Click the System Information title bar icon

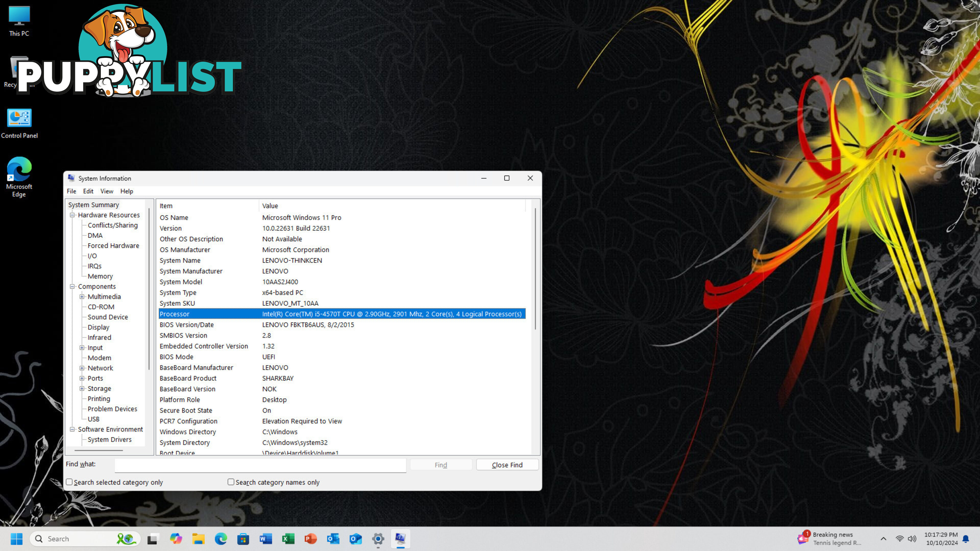71,178
